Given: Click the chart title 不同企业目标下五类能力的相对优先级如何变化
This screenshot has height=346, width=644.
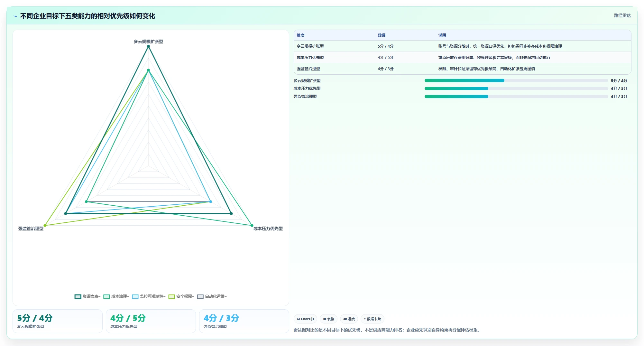Looking at the screenshot, I should 87,16.
